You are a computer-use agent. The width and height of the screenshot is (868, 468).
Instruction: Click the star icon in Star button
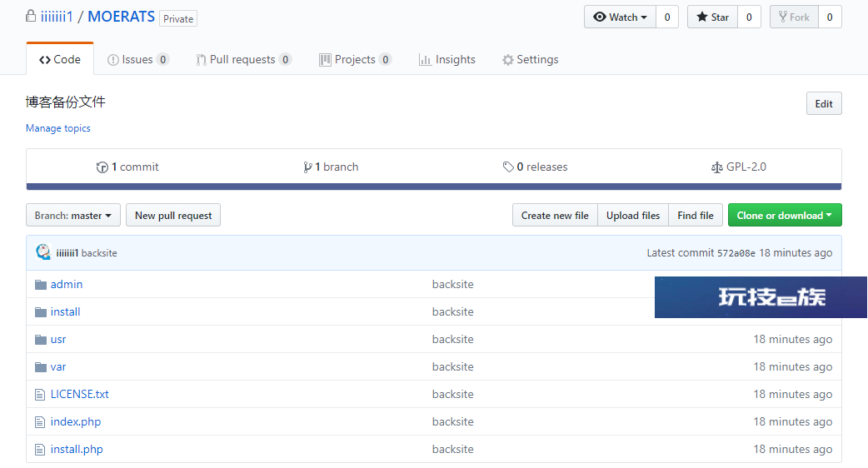click(702, 17)
